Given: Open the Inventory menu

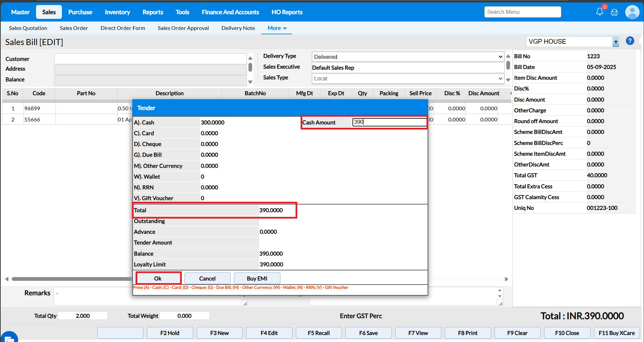Looking at the screenshot, I should (x=117, y=12).
